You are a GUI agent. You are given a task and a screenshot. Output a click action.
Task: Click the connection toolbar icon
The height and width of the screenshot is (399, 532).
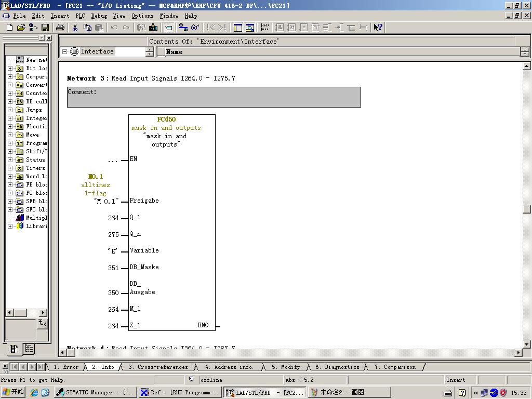(x=363, y=28)
